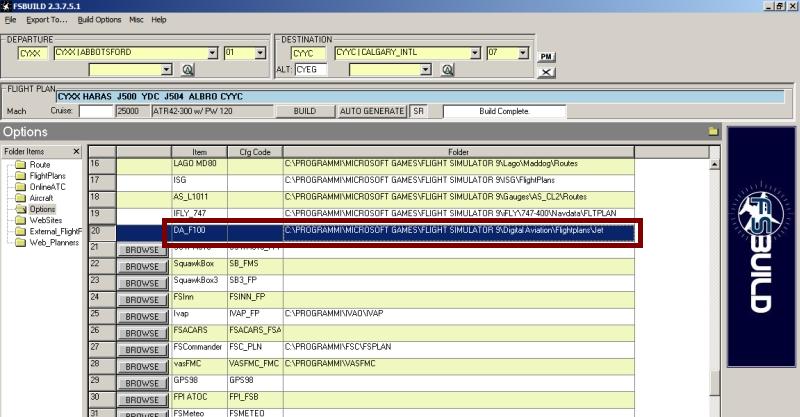The width and height of the screenshot is (800, 417).
Task: Click the alternate airport field CYEG
Action: [x=311, y=69]
